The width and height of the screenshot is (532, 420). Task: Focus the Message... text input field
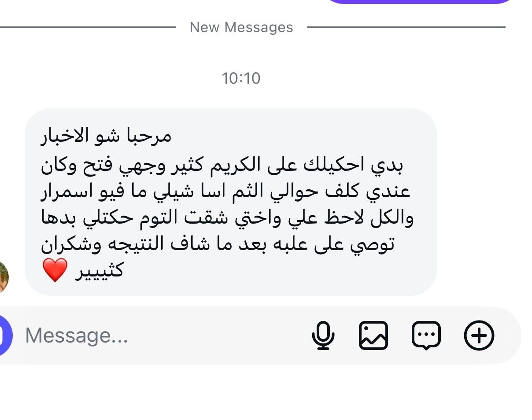tap(163, 335)
